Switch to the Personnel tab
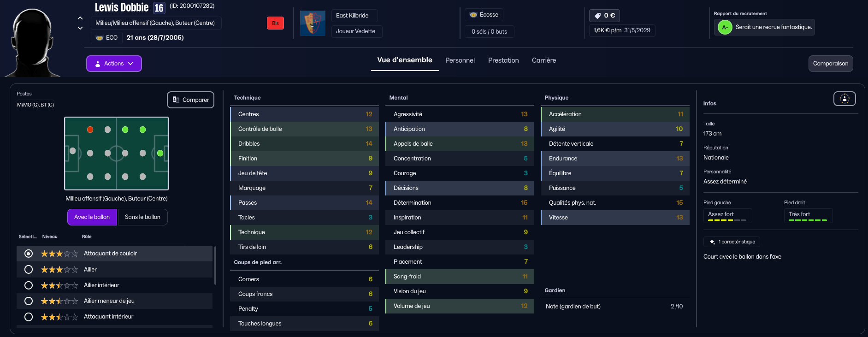The height and width of the screenshot is (337, 868). [460, 60]
